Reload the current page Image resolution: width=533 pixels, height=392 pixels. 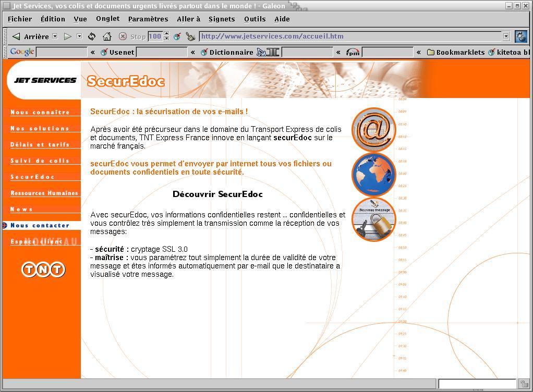click(92, 36)
